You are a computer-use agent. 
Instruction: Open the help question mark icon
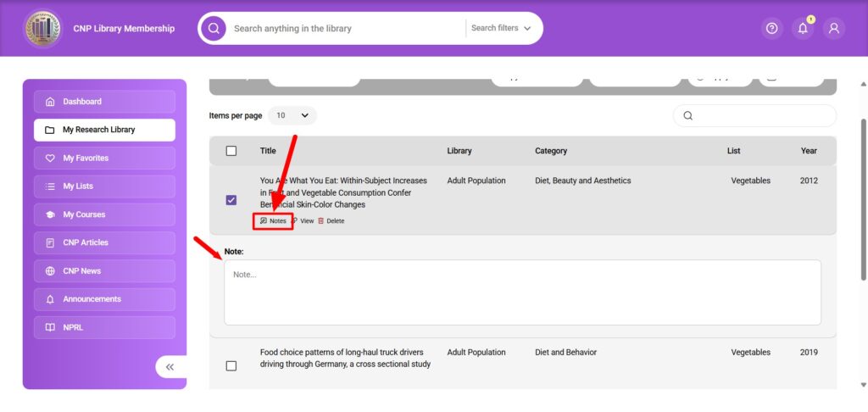[771, 28]
